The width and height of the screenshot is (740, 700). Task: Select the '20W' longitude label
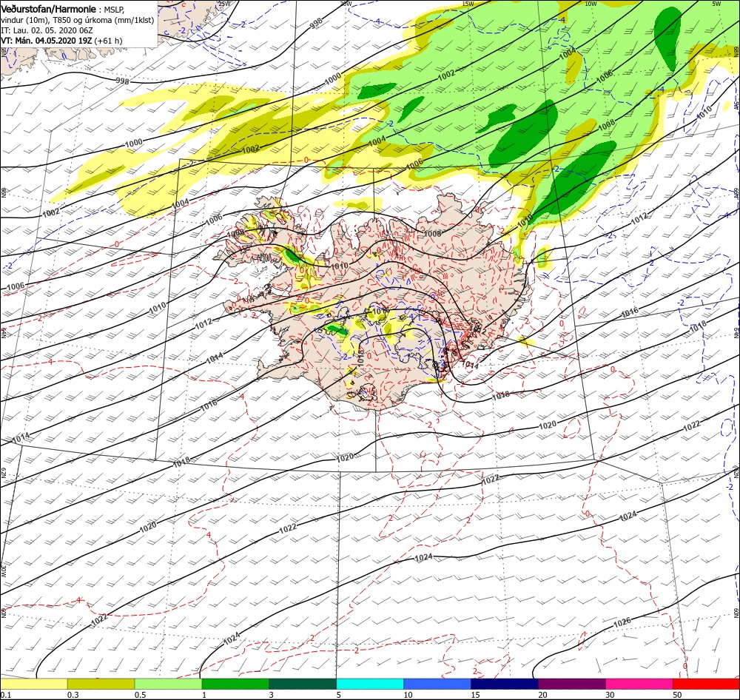point(346,4)
